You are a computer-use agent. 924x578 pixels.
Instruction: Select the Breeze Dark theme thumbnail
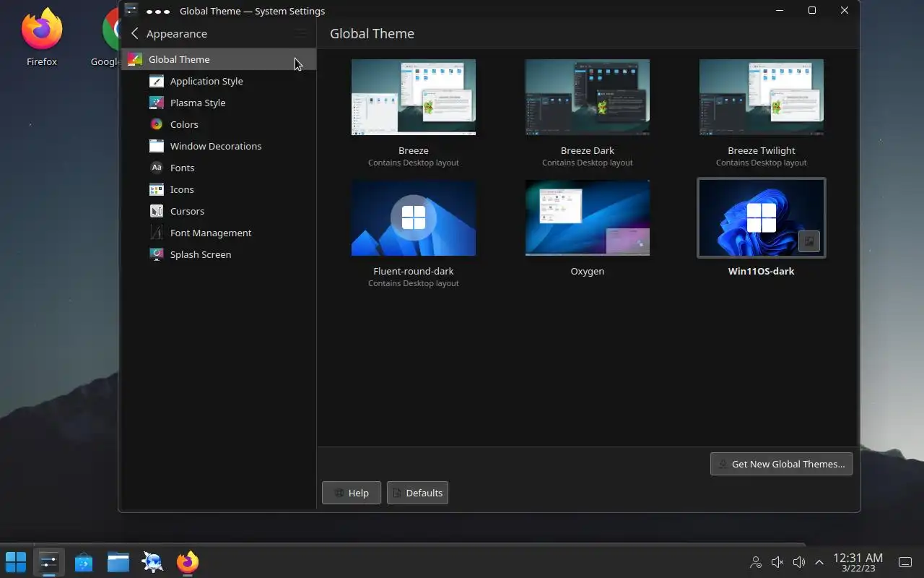(x=588, y=97)
